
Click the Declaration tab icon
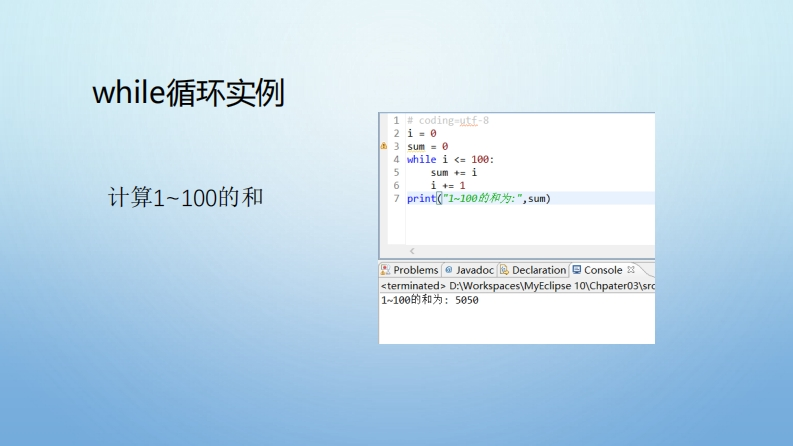point(504,270)
